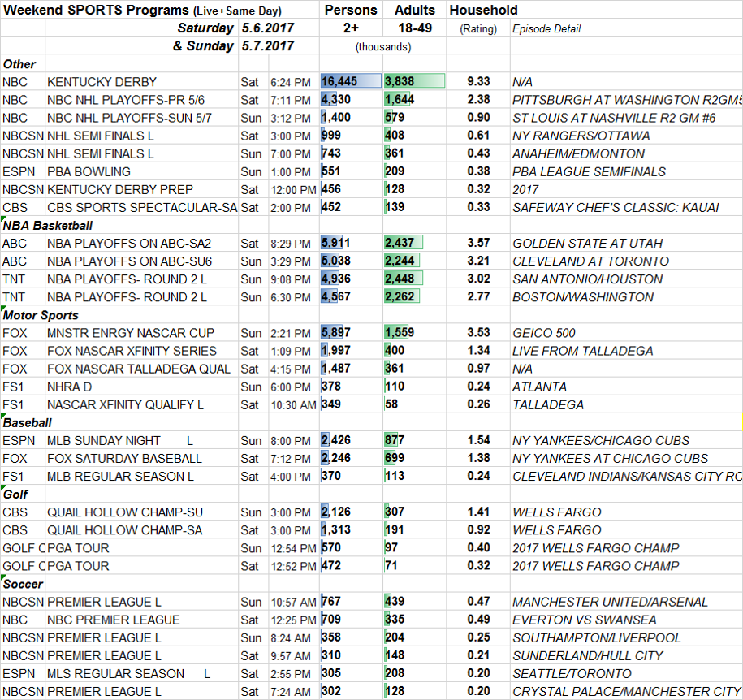
Task: Click MANCHESTER UNITED/ARSENAL cell
Action: coord(626,603)
